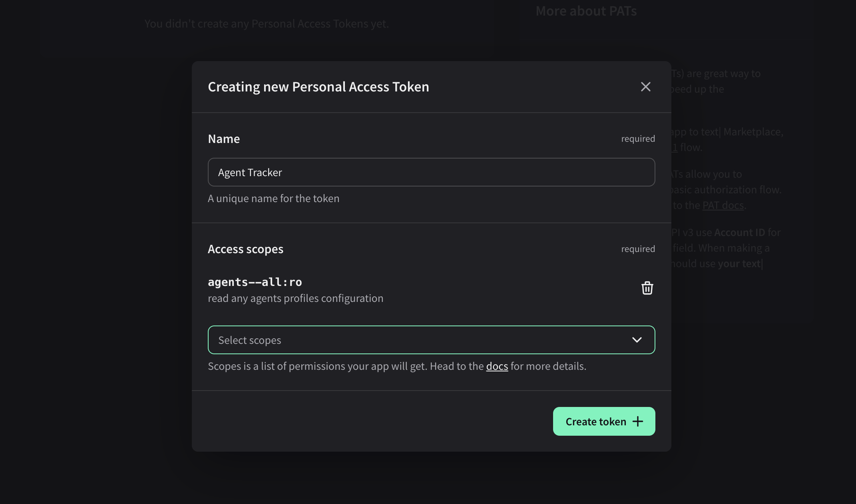Viewport: 856px width, 504px height.
Task: Expand the scopes list with the down arrow
Action: pos(637,340)
